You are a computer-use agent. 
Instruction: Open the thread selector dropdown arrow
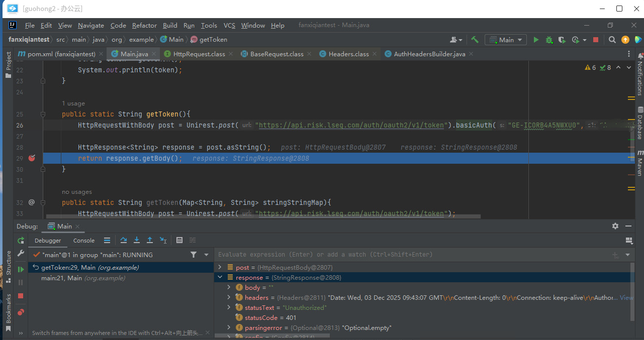[206, 255]
